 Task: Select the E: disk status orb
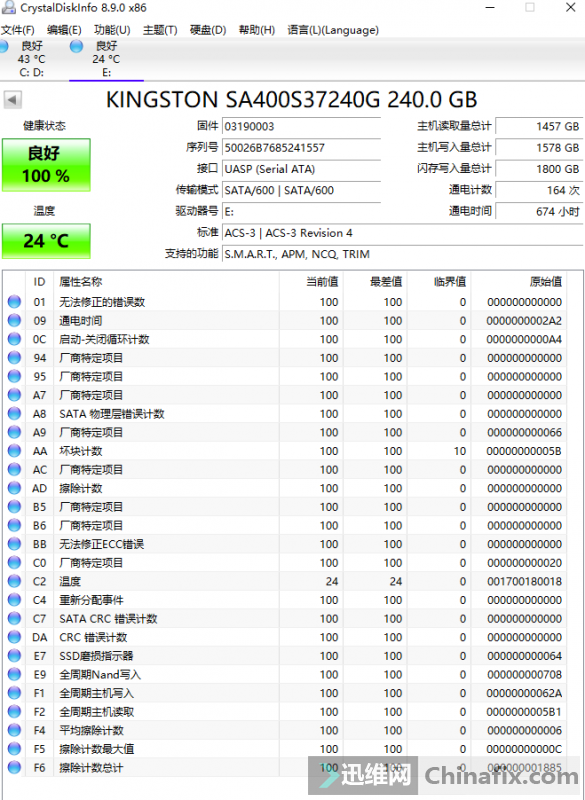tap(76, 46)
